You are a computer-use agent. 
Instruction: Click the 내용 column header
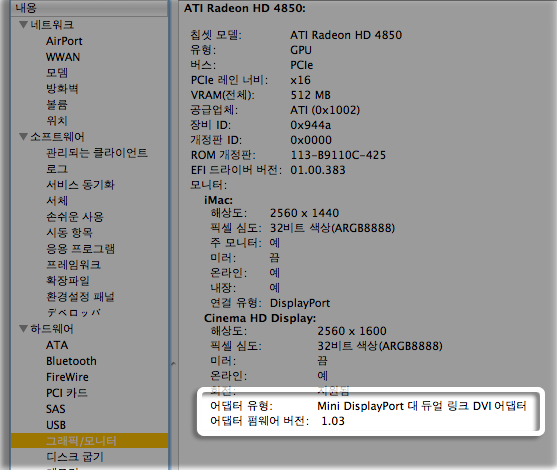coord(90,8)
